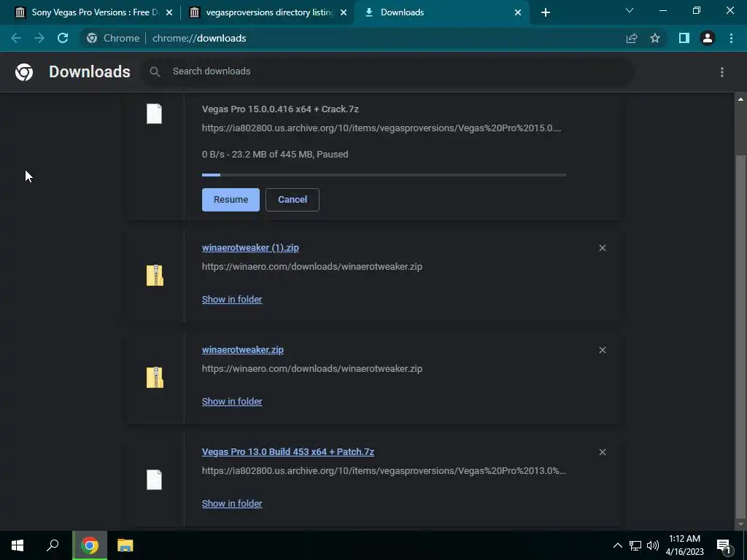Remove winaerotweaker (1).zip from list

click(603, 248)
